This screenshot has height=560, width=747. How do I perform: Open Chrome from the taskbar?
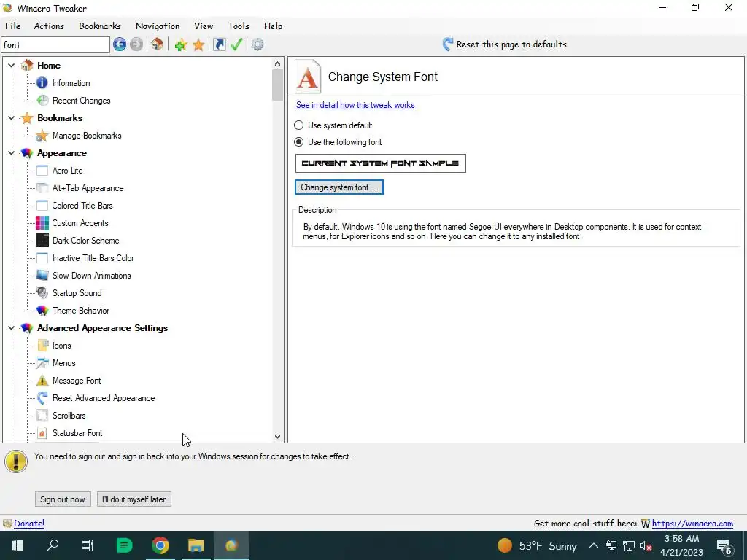point(160,545)
